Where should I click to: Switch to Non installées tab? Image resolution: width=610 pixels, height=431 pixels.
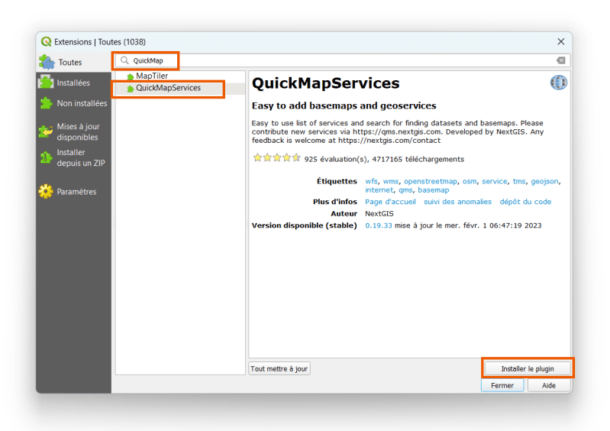74,103
